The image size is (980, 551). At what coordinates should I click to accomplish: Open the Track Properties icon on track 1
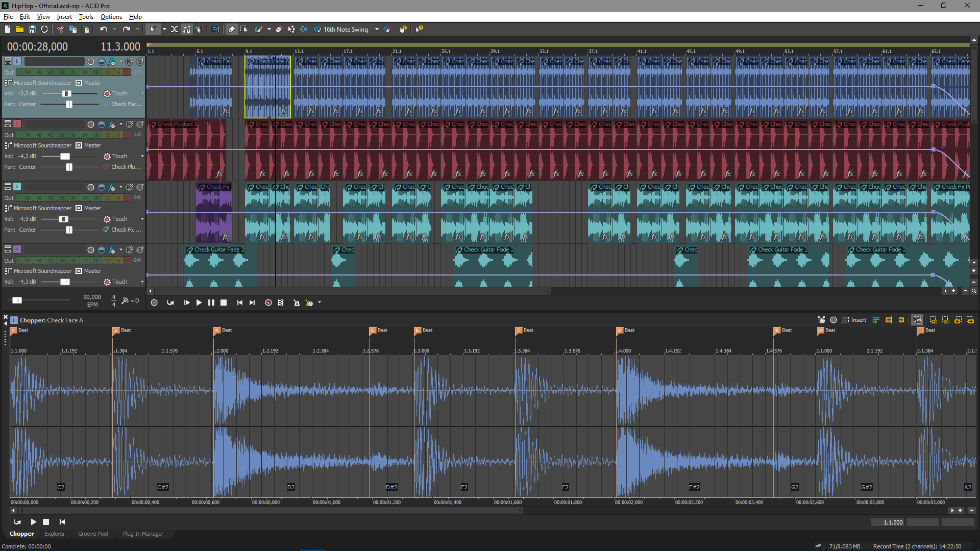tap(7, 61)
